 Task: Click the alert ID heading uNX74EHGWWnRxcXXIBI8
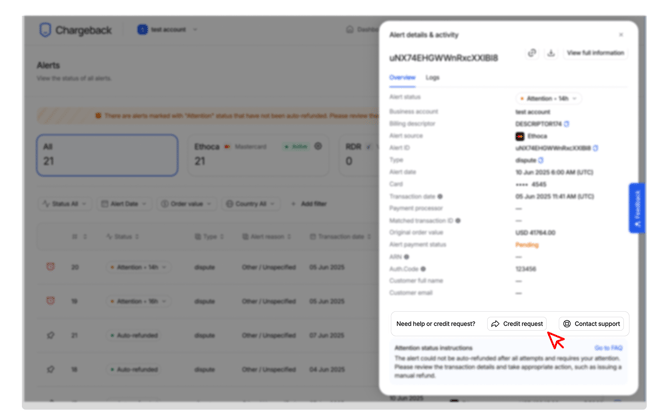point(444,58)
